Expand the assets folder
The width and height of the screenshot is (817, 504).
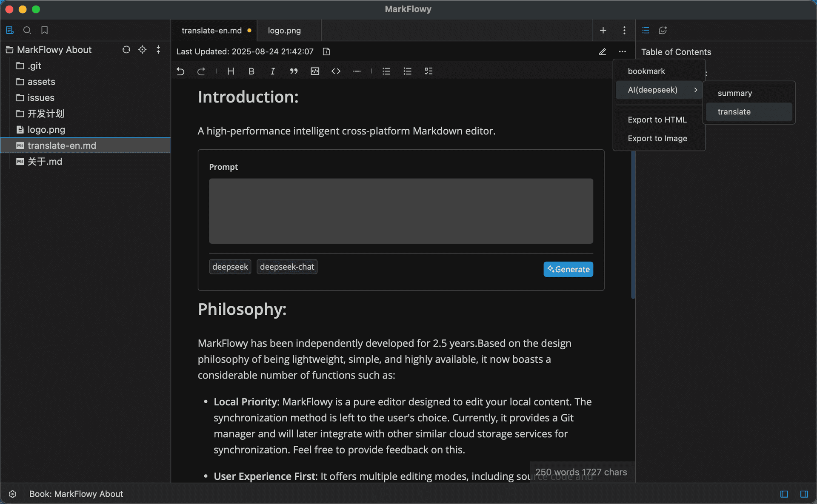point(41,82)
